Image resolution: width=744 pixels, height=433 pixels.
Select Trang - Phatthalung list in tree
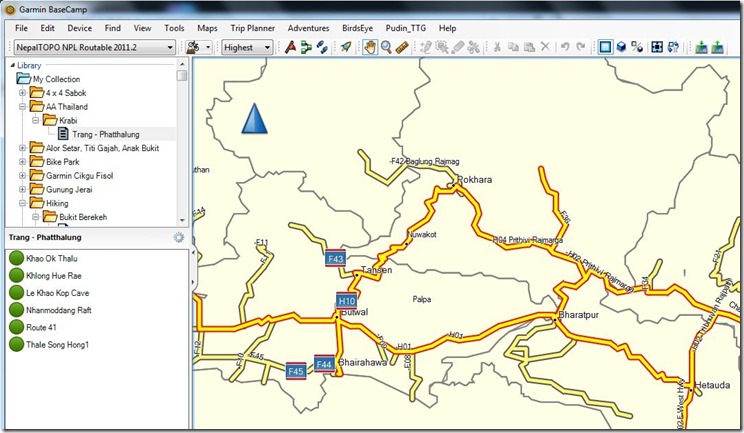click(x=106, y=134)
